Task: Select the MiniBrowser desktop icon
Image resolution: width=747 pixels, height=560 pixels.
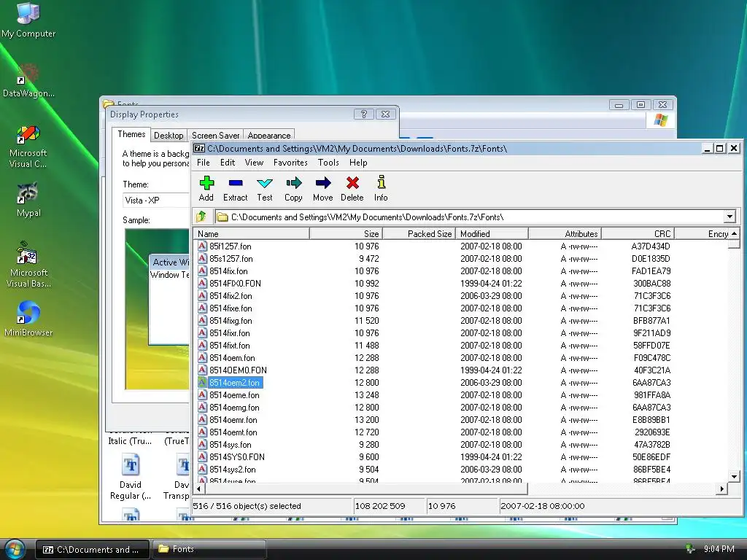Action: (28, 319)
